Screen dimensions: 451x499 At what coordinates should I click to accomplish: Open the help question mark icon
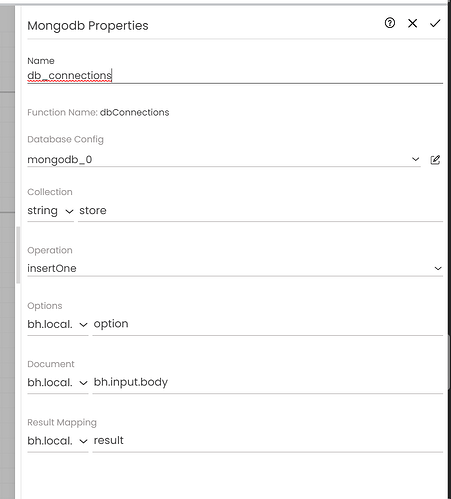click(390, 23)
